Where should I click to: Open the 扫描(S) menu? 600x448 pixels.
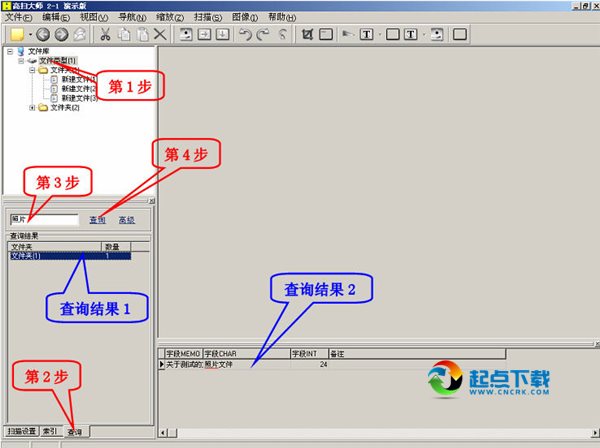pyautogui.click(x=208, y=17)
